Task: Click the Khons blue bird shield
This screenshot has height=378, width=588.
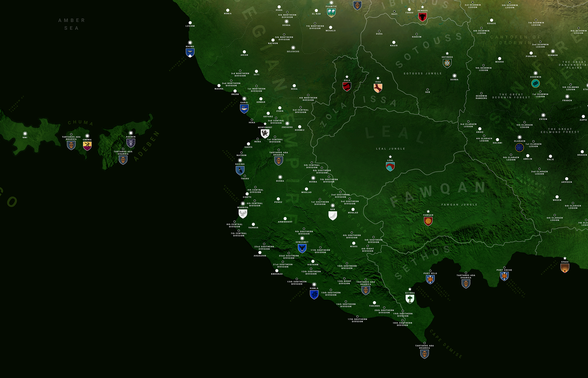Action: coord(190,52)
